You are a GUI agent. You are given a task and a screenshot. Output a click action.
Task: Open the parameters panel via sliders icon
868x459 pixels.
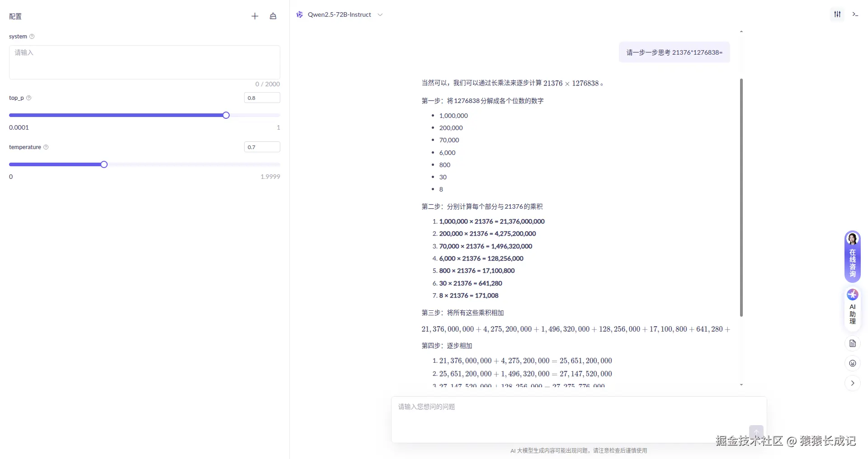coord(837,14)
